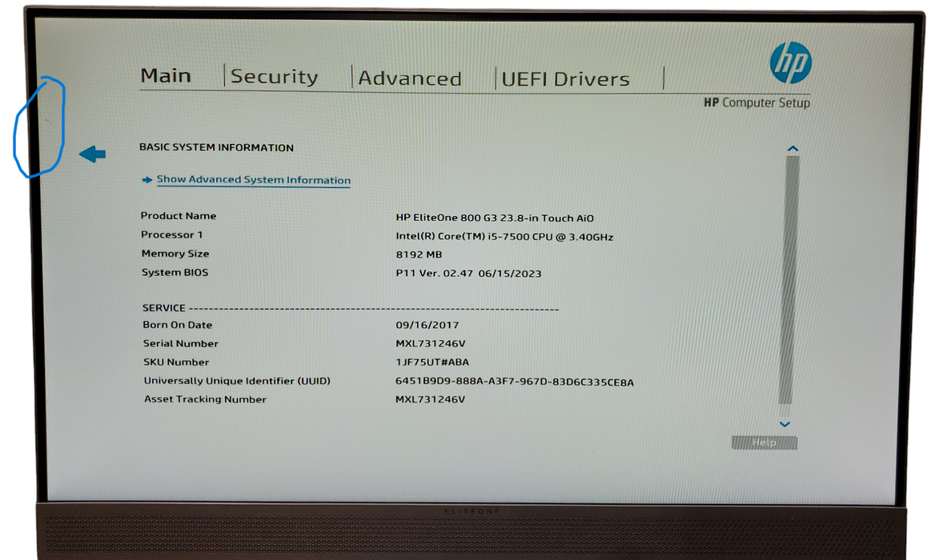Screen dimensions: 947x560
Task: Select the Serial Number value MXL731246V
Action: 430,344
